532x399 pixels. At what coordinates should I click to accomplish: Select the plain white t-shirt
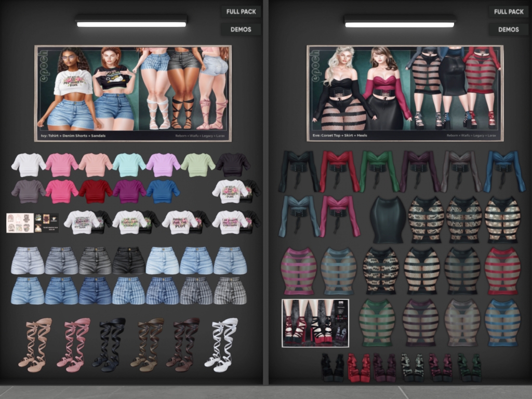pos(29,165)
